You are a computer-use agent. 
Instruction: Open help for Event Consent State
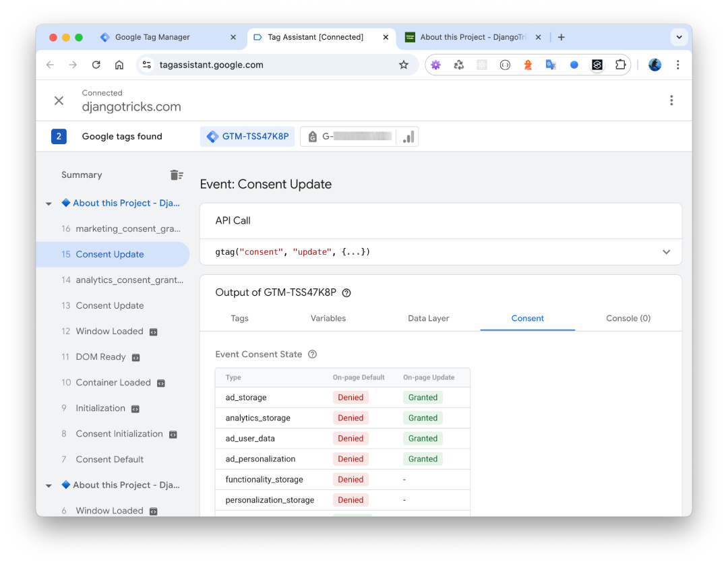pyautogui.click(x=313, y=354)
